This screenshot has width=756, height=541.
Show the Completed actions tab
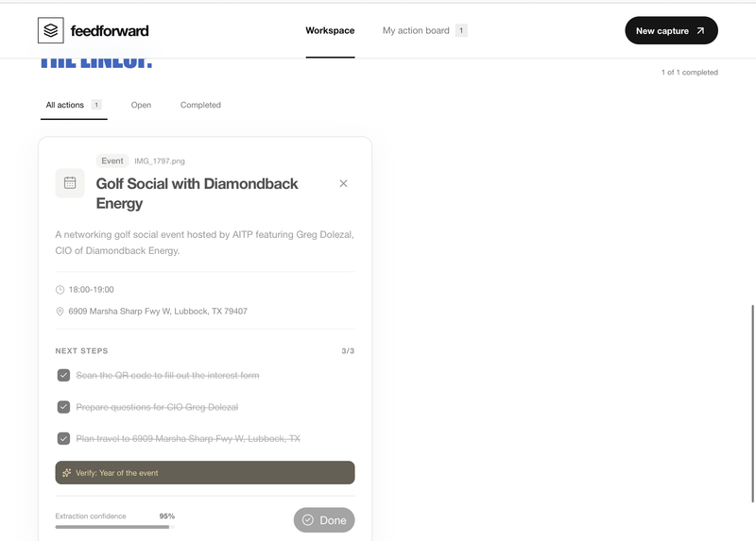[200, 105]
